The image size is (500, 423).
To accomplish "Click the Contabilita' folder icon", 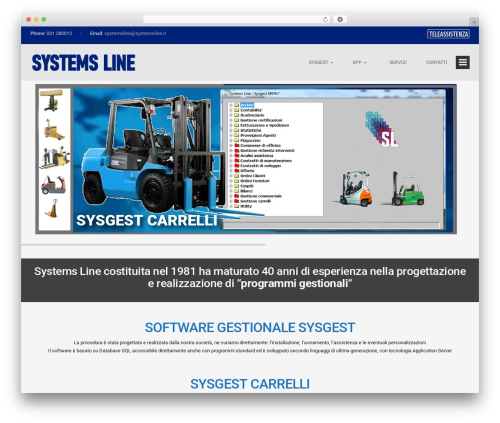I will click(x=237, y=110).
